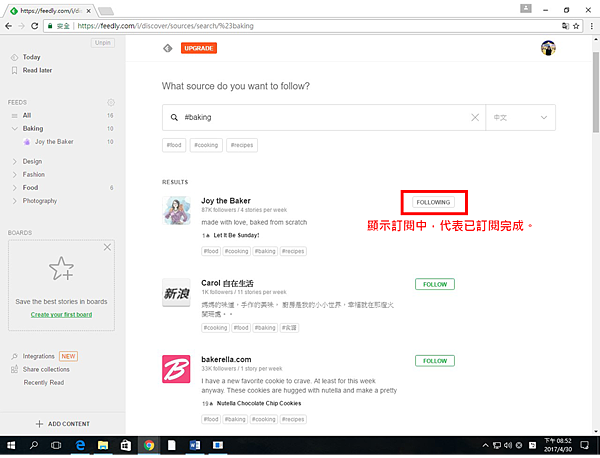Screen dimensions: 600x458
Task: Show hidden system tray icons
Action: [485, 445]
